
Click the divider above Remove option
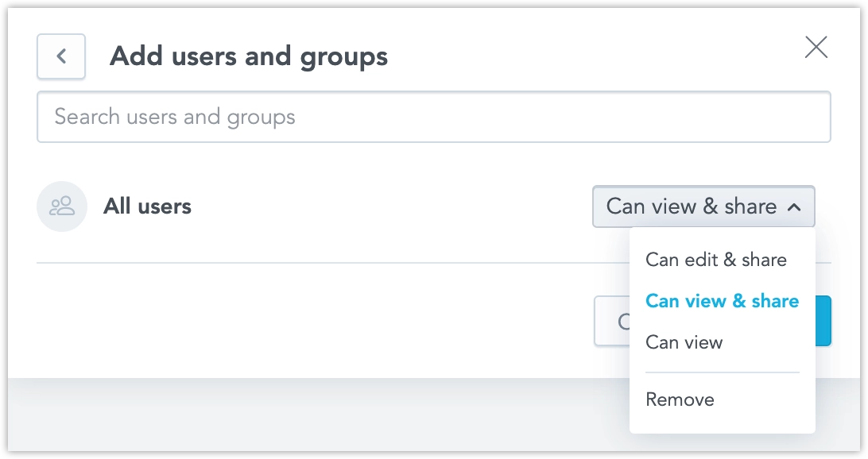(722, 371)
